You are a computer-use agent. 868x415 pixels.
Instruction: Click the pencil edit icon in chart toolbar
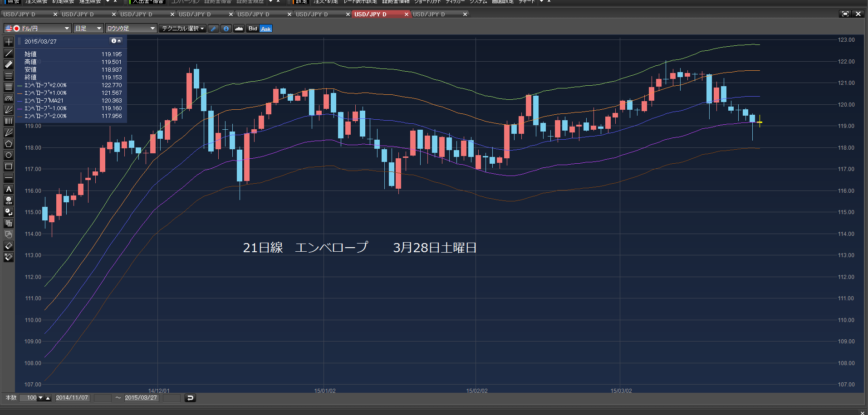[x=213, y=29]
